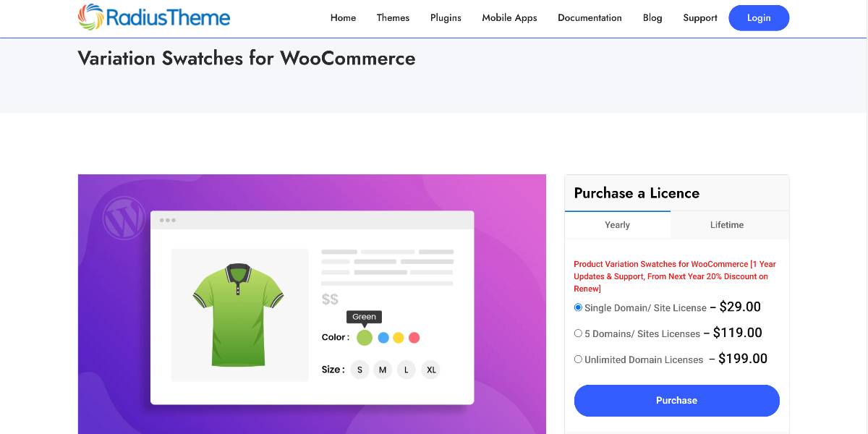Select Single Domain/ Site License option
The width and height of the screenshot is (868, 434).
click(x=578, y=307)
